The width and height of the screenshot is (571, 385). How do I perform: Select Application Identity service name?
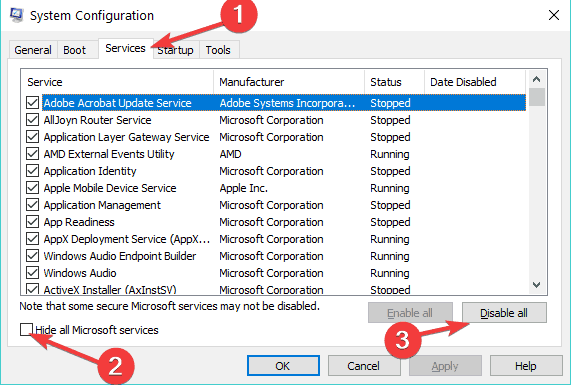90,171
